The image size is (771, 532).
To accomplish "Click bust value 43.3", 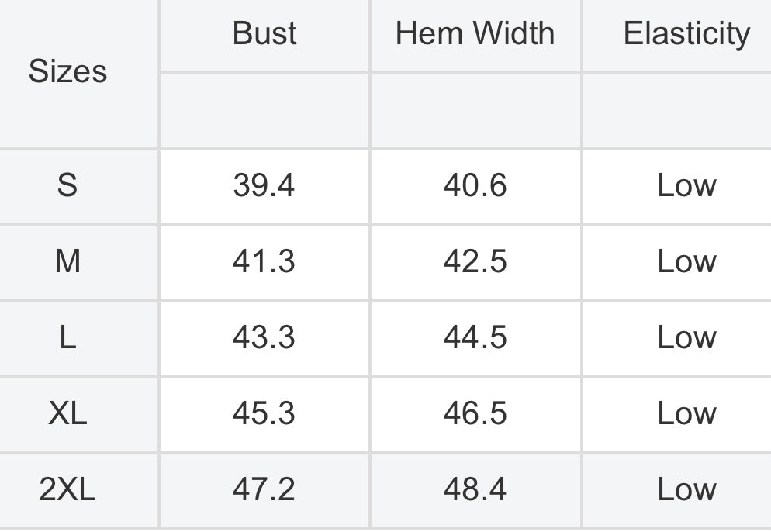I will (x=264, y=338).
